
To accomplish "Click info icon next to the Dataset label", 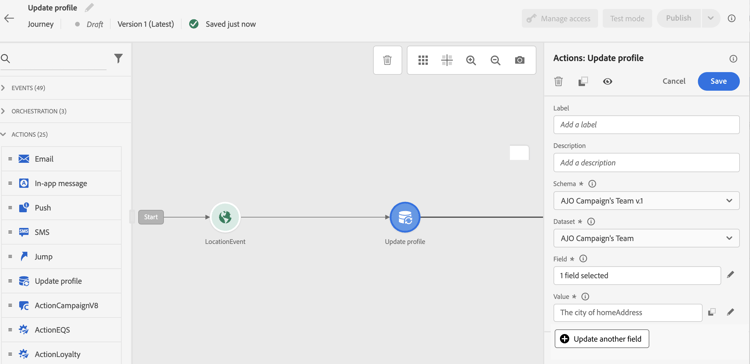I will click(591, 221).
